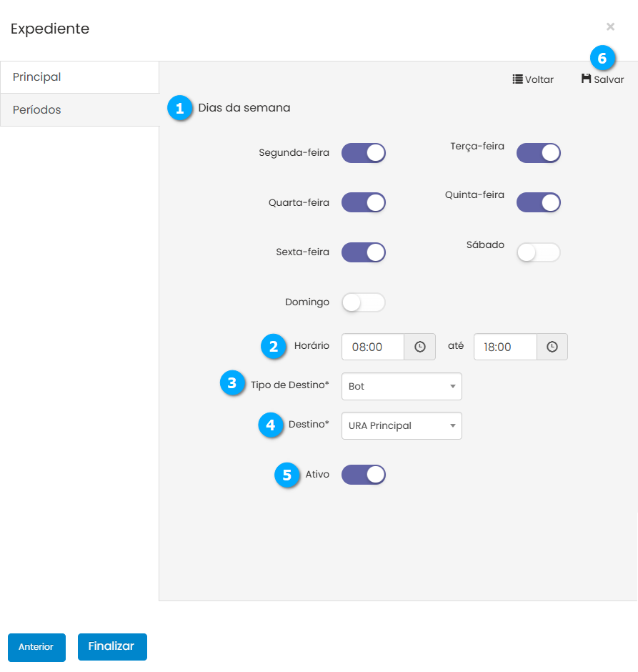
Task: Enable the Sábado toggle
Action: [x=539, y=252]
